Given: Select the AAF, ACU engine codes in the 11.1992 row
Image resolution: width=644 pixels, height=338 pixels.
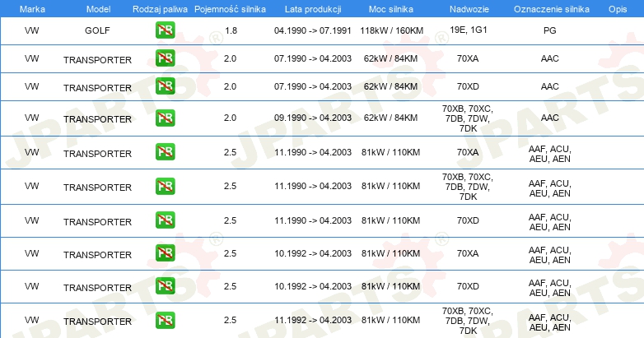Looking at the screenshot, I should pos(549,322).
